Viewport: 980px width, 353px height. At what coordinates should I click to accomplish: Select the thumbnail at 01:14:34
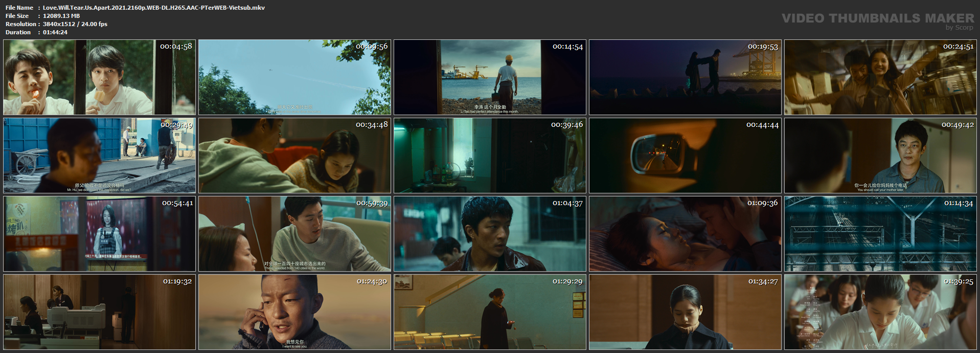tap(880, 234)
